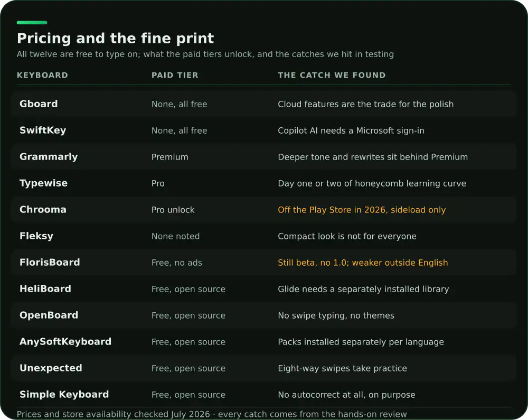The width and height of the screenshot is (528, 420).
Task: Click the 'Premium' paid tier cell
Action: [x=169, y=157]
